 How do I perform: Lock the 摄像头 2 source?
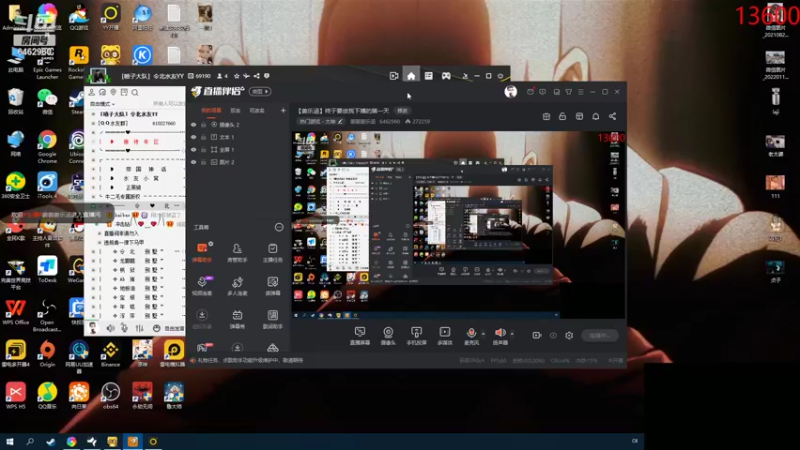(x=203, y=124)
